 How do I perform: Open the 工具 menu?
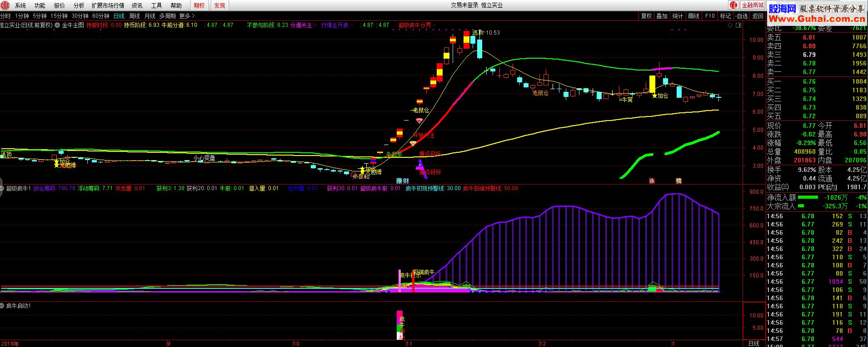pyautogui.click(x=156, y=5)
